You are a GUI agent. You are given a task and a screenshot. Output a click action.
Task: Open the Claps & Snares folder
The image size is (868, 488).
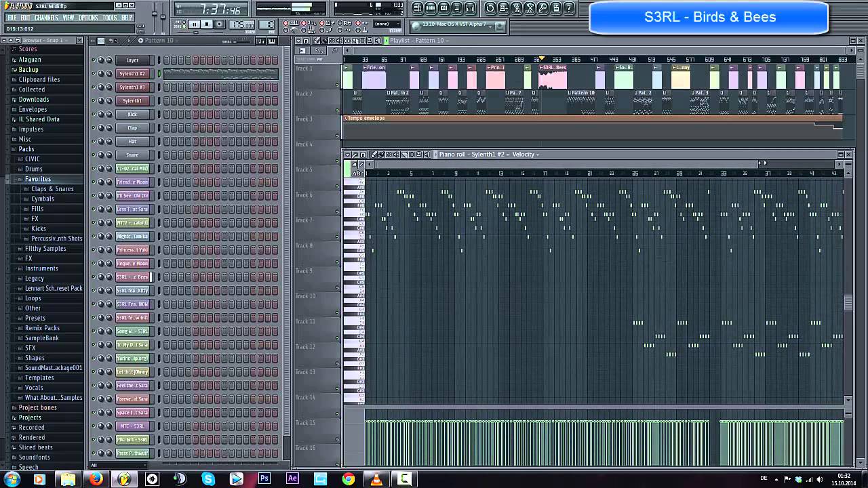tap(52, 189)
